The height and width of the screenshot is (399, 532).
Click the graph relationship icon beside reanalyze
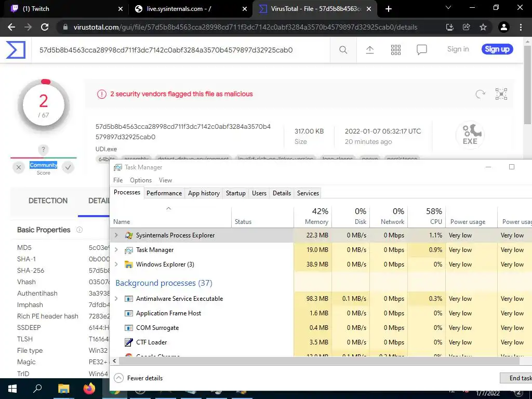tap(501, 94)
